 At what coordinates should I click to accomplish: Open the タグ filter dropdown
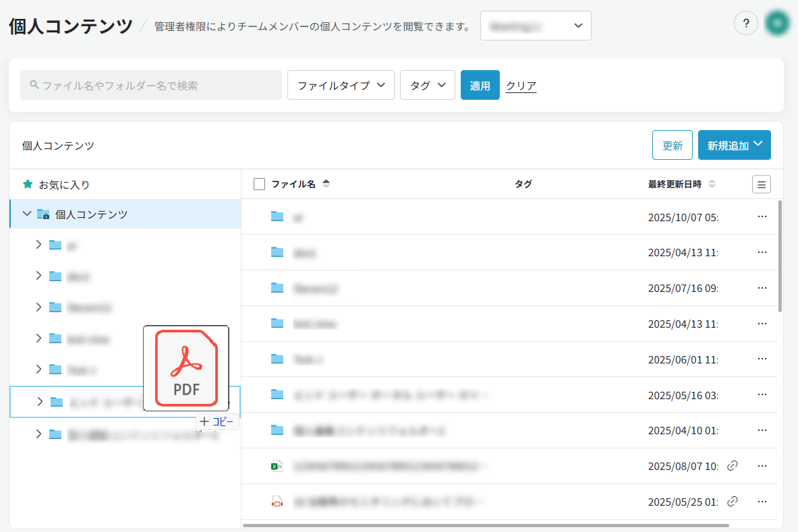coord(428,85)
